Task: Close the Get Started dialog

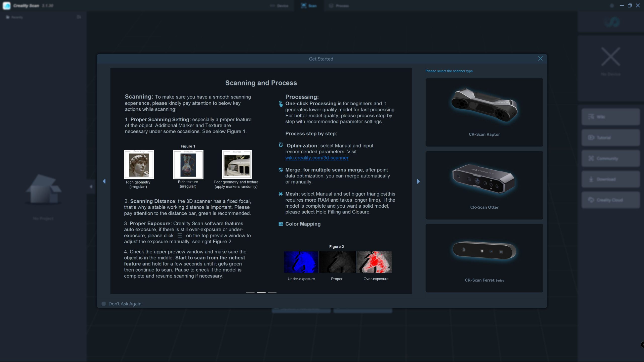Action: click(x=540, y=59)
